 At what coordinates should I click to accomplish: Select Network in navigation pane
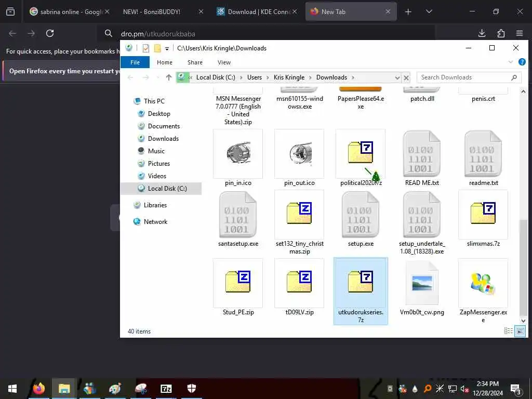coord(155,222)
